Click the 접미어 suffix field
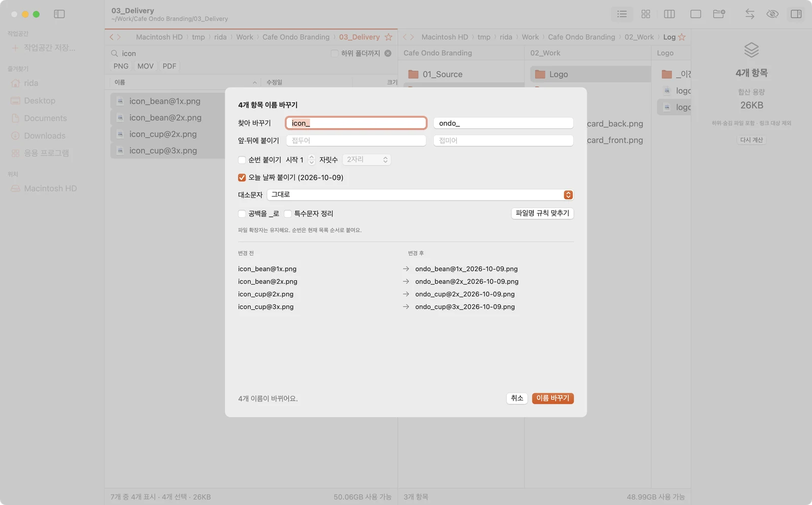Image resolution: width=812 pixels, height=505 pixels. click(503, 141)
